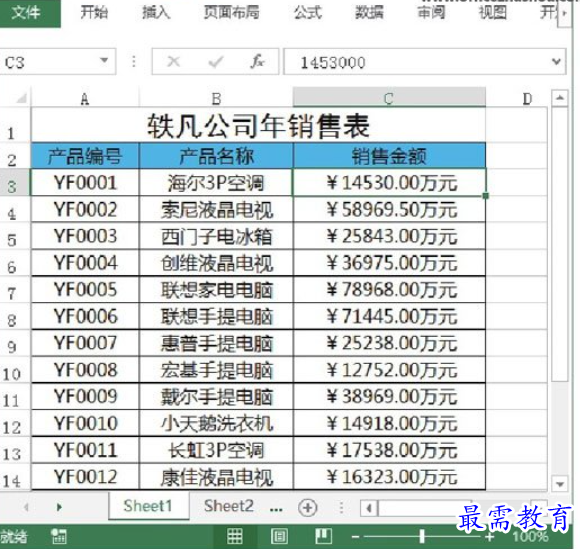
Task: Click header cell 产品名称
Action: [216, 156]
